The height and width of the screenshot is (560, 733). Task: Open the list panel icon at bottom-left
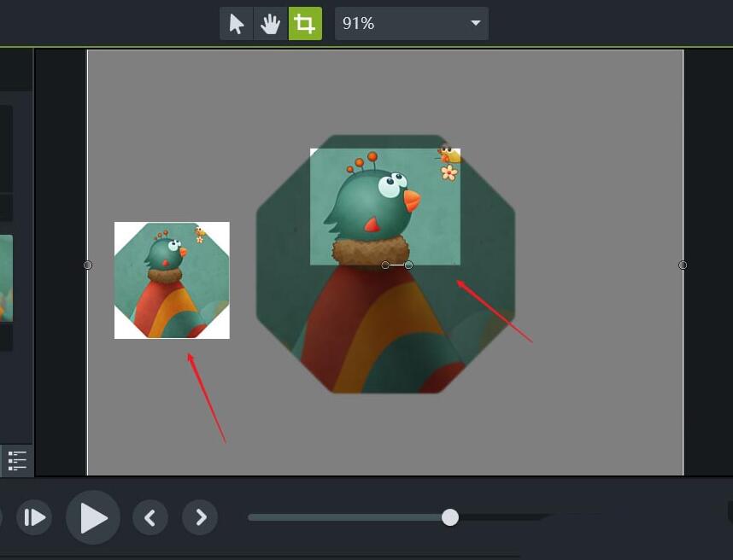pos(16,461)
